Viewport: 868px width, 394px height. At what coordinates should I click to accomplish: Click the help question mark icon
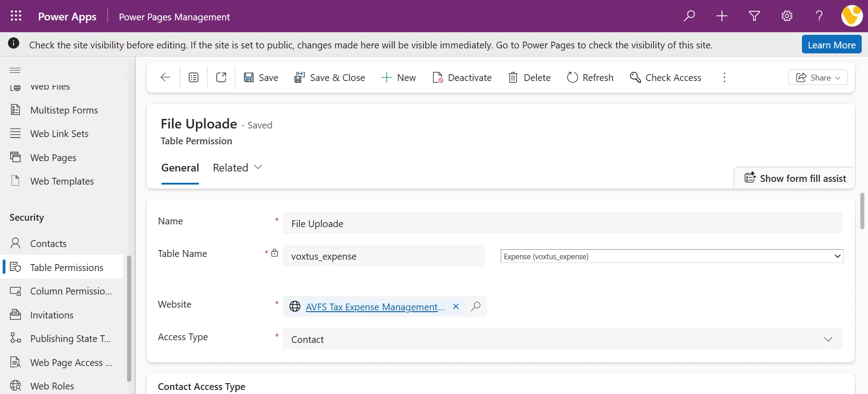point(819,16)
